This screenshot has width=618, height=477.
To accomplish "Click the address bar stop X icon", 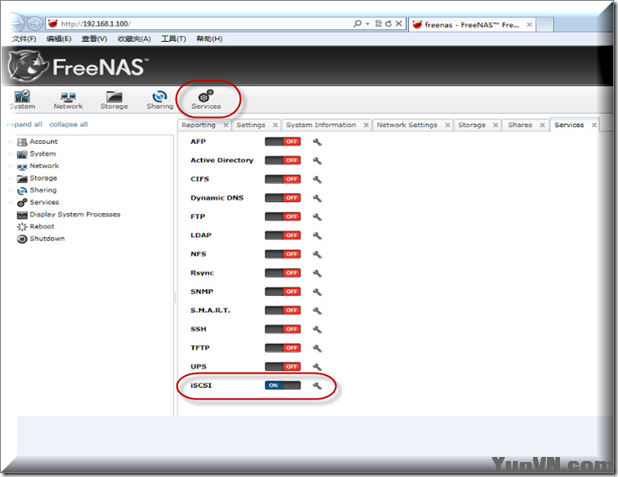I will coord(399,24).
